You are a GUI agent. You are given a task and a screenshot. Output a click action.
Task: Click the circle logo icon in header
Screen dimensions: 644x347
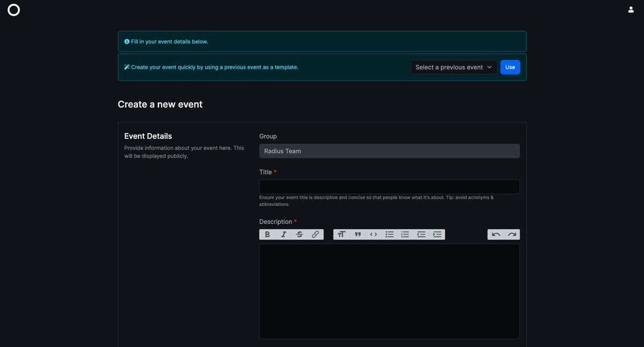14,10
